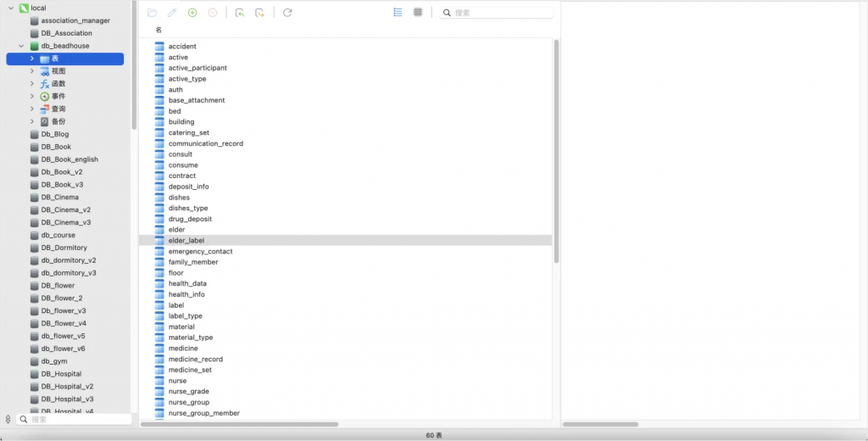
Task: Click the green New Table plus icon
Action: [192, 13]
